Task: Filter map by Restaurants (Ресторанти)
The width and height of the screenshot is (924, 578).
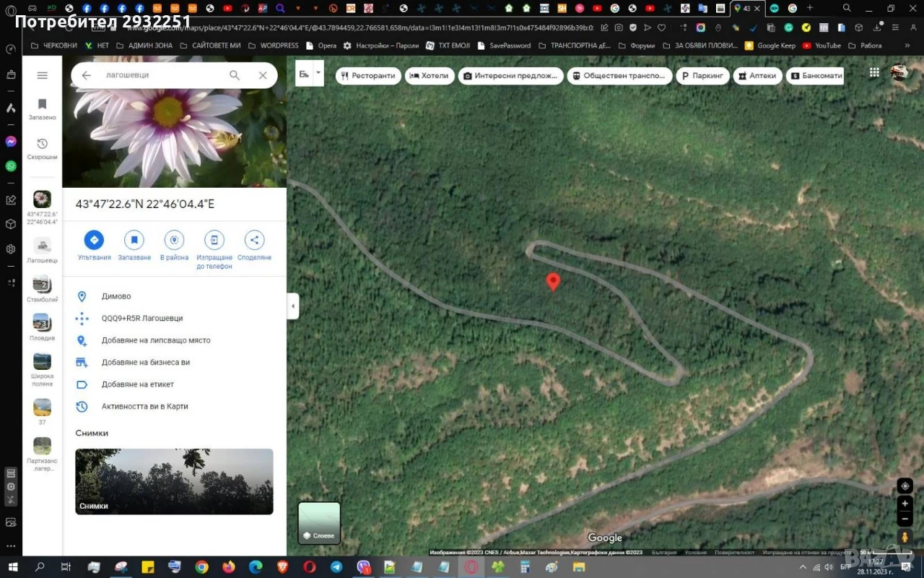Action: click(368, 76)
